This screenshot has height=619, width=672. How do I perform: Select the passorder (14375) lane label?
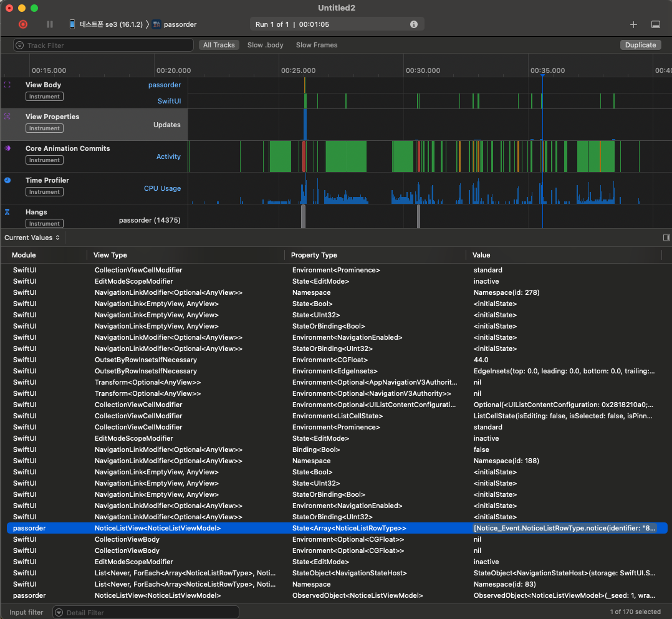pos(150,220)
